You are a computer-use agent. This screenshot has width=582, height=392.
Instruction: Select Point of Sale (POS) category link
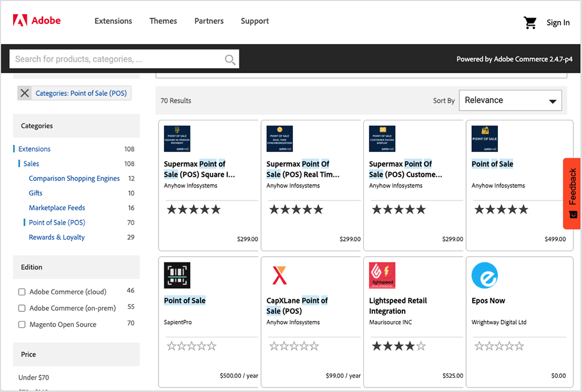point(57,223)
